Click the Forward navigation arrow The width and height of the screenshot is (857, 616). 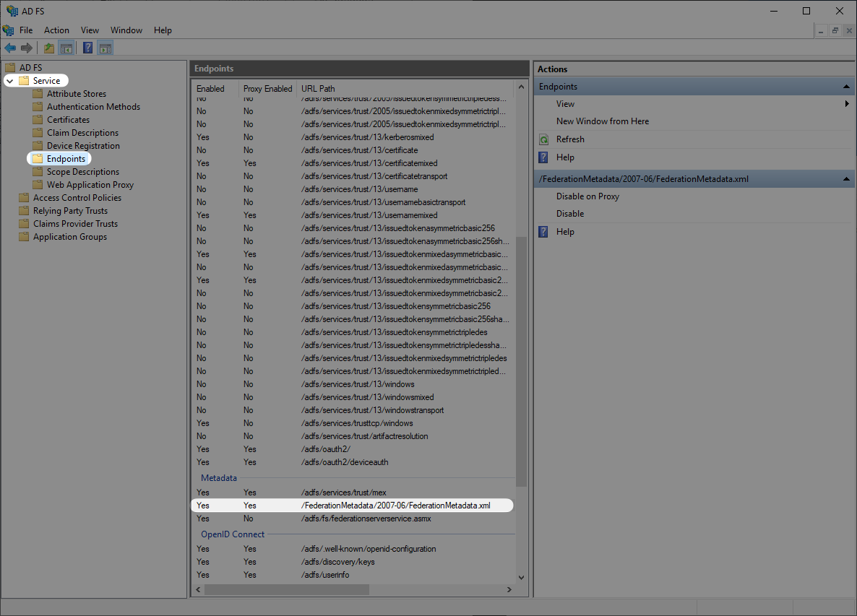[26, 48]
